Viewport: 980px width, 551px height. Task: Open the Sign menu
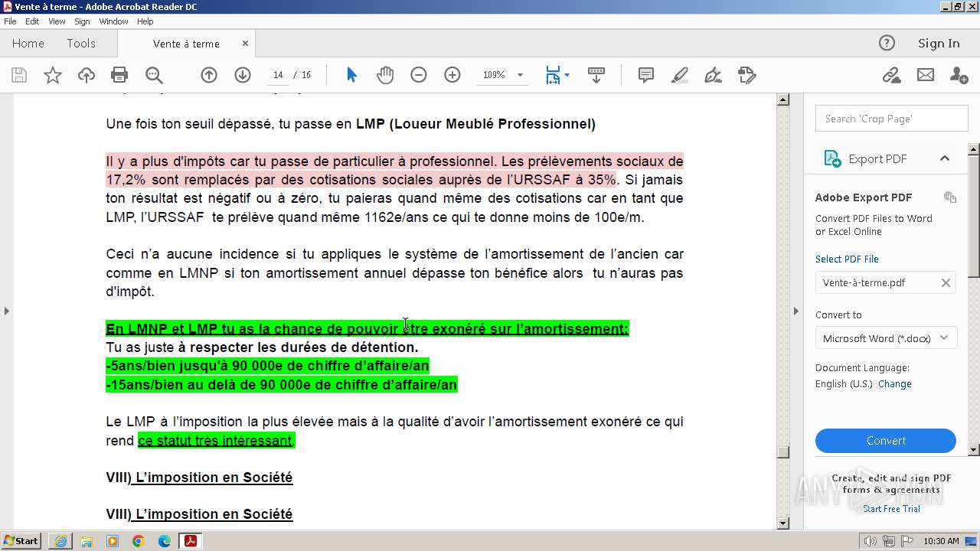point(82,21)
